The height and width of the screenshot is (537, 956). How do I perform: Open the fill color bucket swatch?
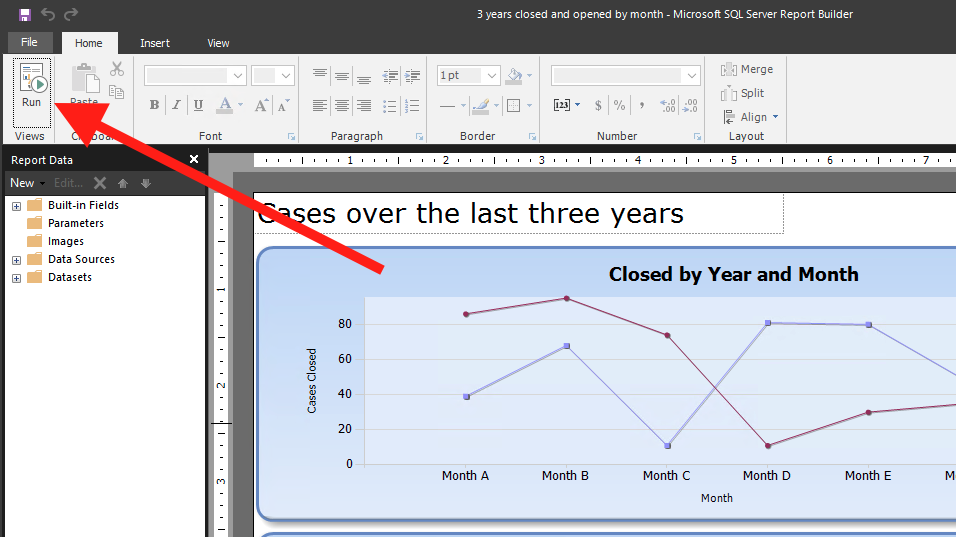point(514,76)
